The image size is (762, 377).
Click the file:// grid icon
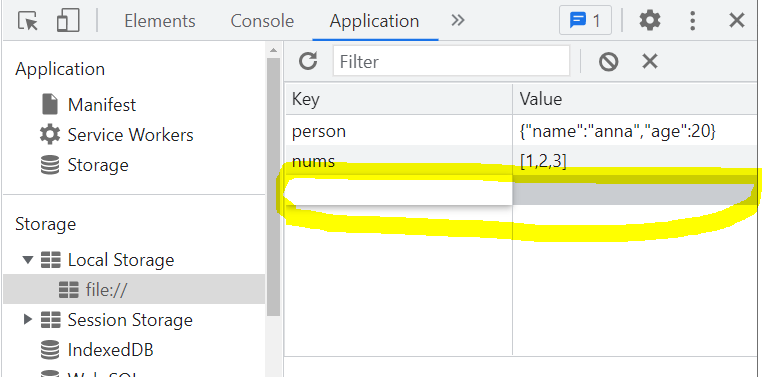(x=69, y=290)
